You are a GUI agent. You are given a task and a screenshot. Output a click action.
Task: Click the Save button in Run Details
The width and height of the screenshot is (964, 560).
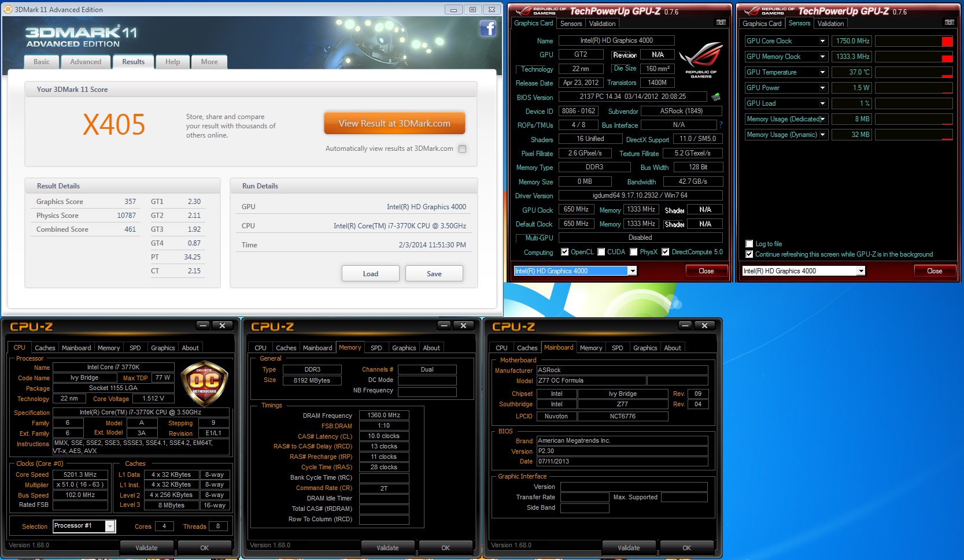point(434,274)
